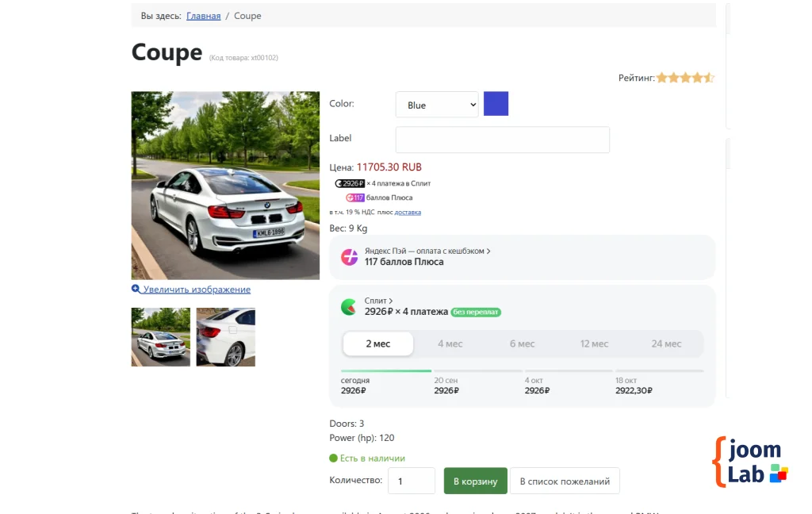Click the 4 окт payment entry
The image size is (812, 514).
point(537,385)
